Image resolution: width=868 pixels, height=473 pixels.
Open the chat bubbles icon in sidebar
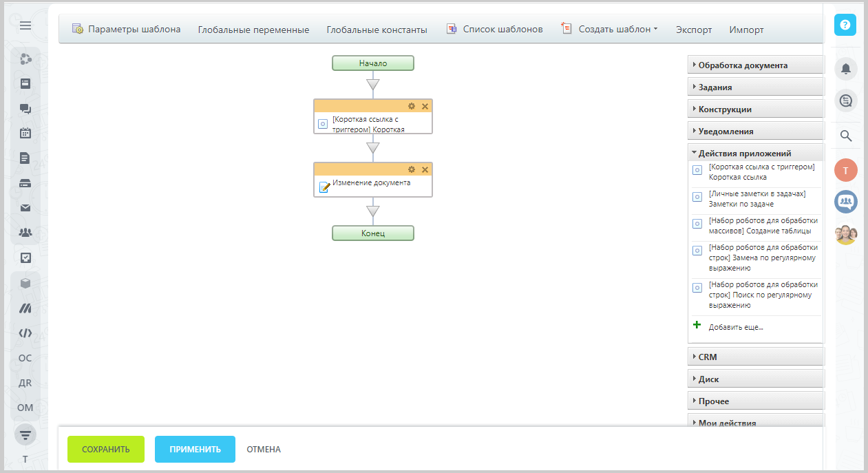point(25,109)
